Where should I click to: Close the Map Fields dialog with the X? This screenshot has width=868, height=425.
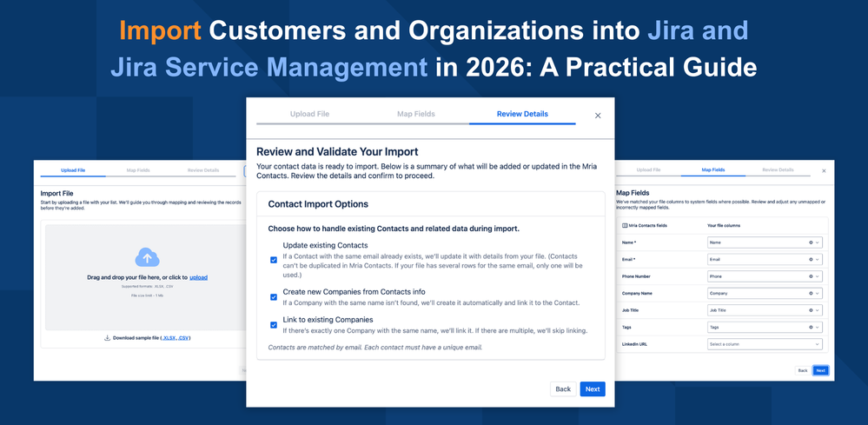coord(824,171)
